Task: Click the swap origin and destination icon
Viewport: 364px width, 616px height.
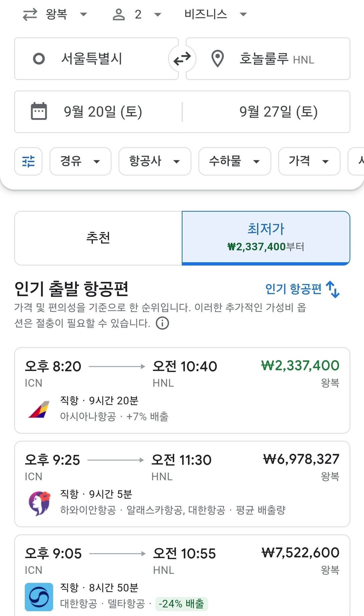Action: [182, 58]
